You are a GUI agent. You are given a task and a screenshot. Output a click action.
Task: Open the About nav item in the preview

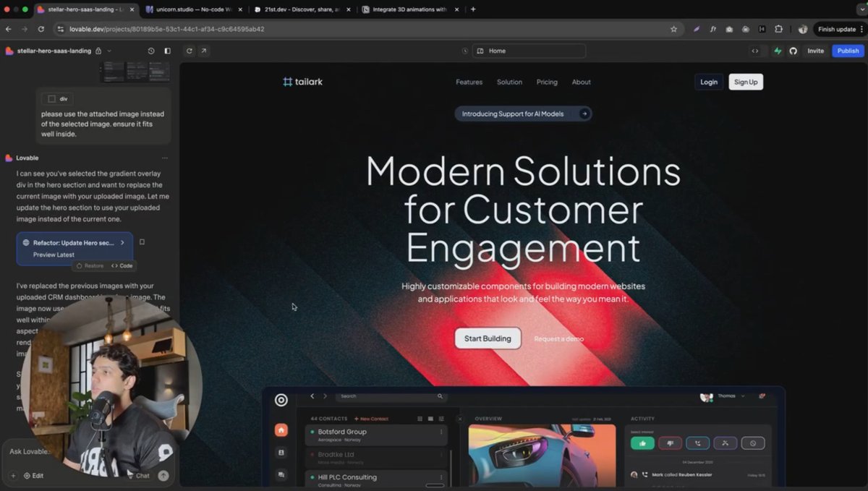click(582, 82)
